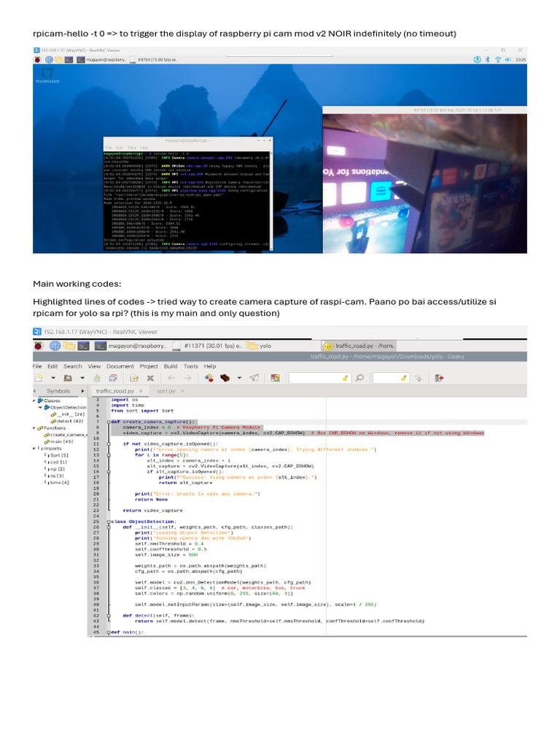Click the Bluetooth icon in system tray
The width and height of the screenshot is (560, 747).
(488, 59)
